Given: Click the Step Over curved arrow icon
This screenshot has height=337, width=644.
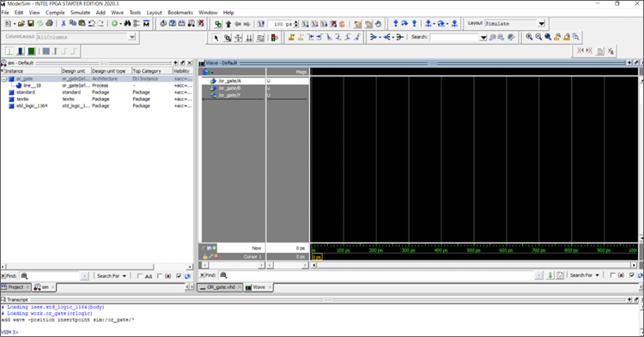Looking at the screenshot, I should pos(404,24).
